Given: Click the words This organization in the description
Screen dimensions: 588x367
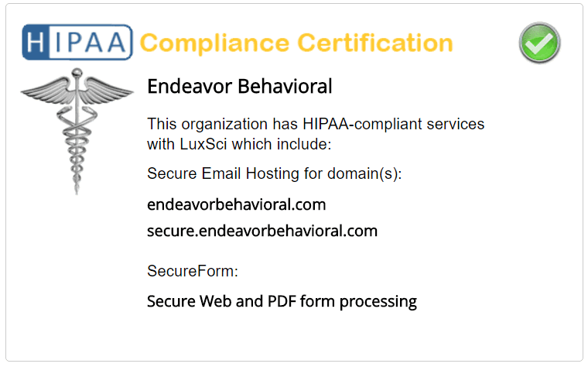Looking at the screenshot, I should click(197, 124).
